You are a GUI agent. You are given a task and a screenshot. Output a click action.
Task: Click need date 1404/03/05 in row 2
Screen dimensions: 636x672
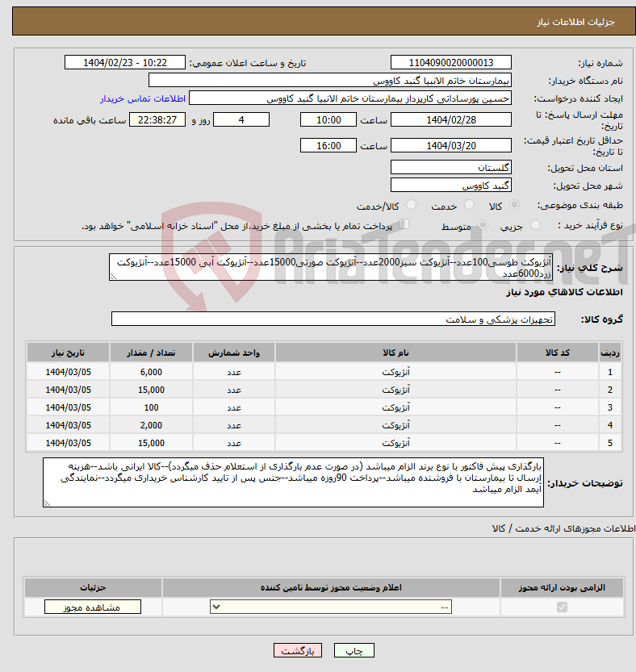point(68,390)
